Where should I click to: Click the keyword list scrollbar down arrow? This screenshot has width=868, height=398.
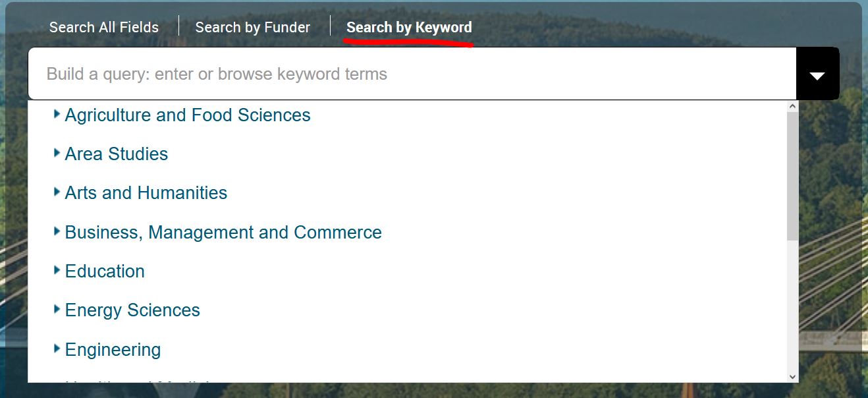[792, 376]
